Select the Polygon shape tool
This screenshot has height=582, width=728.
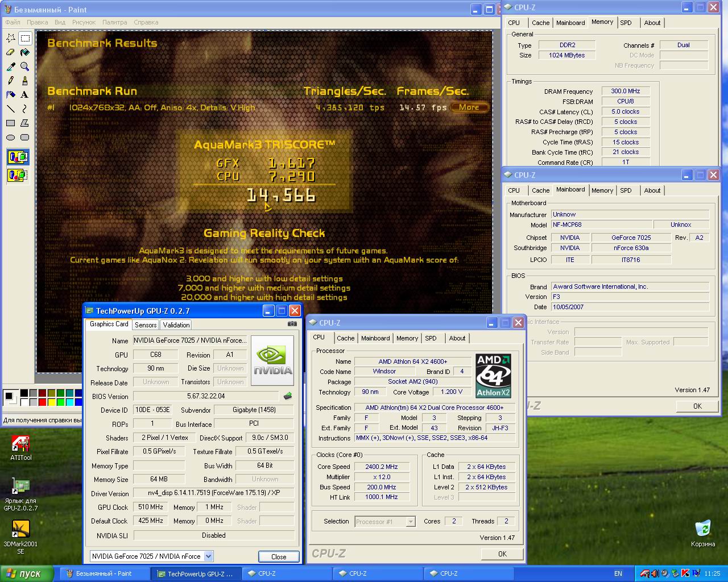25,123
